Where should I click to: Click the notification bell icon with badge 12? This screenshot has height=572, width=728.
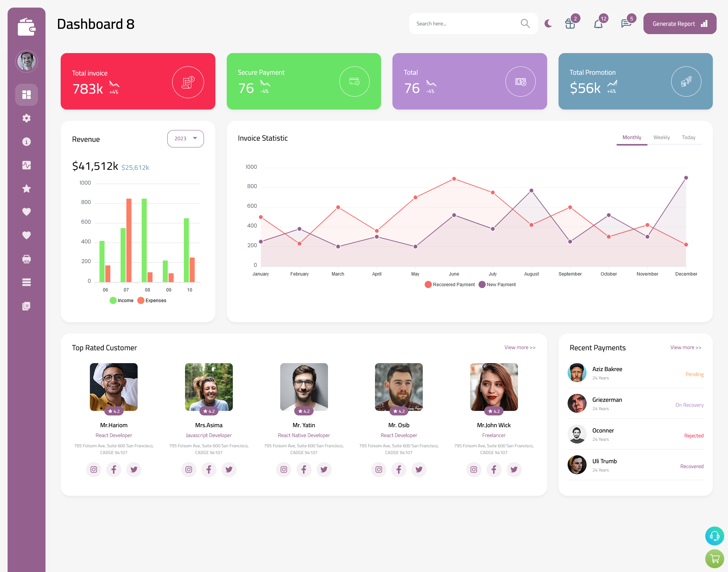[x=598, y=24]
